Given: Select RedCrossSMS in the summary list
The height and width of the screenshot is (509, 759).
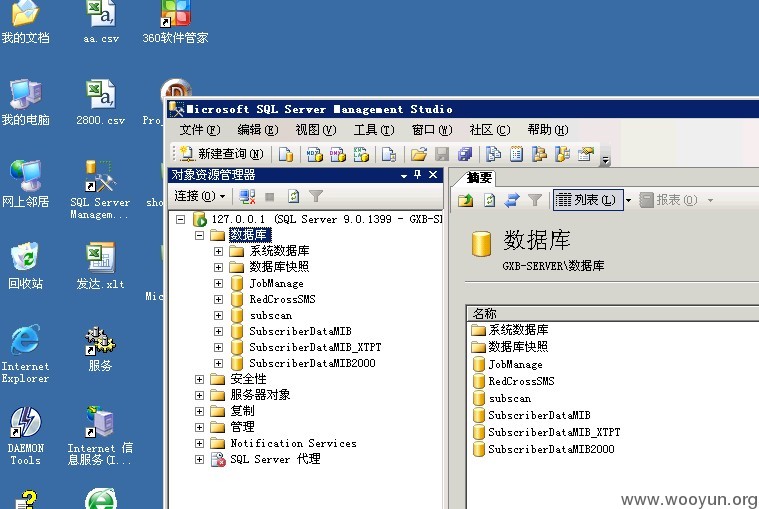Looking at the screenshot, I should (x=521, y=381).
